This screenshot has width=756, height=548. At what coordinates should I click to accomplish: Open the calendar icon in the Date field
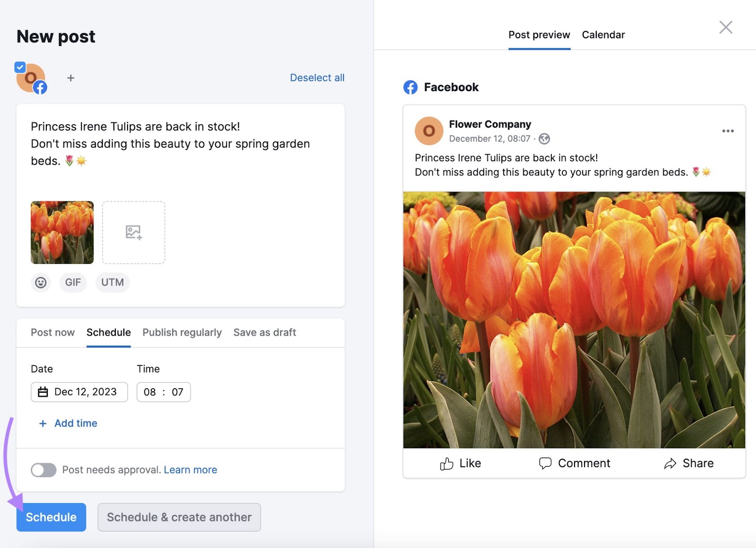tap(43, 391)
